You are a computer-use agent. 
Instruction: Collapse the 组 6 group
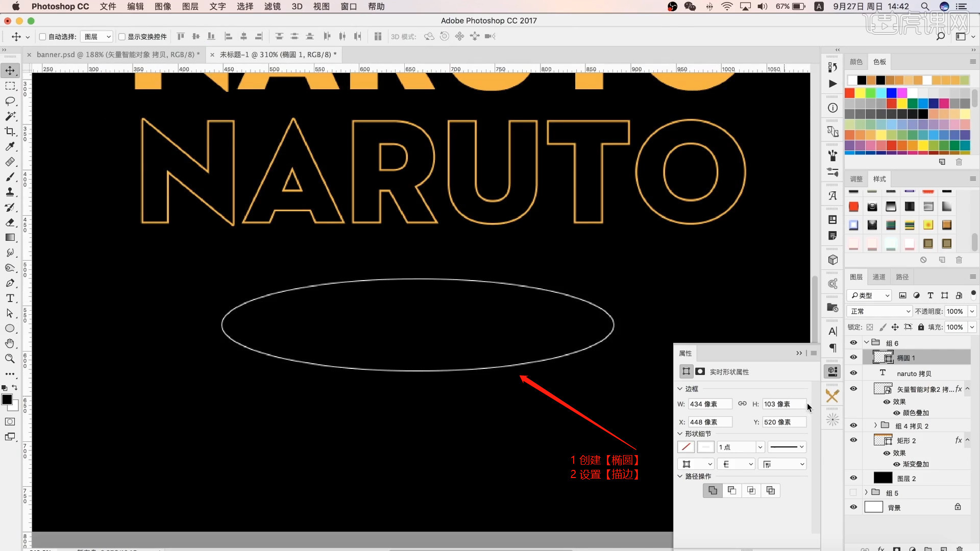(866, 342)
